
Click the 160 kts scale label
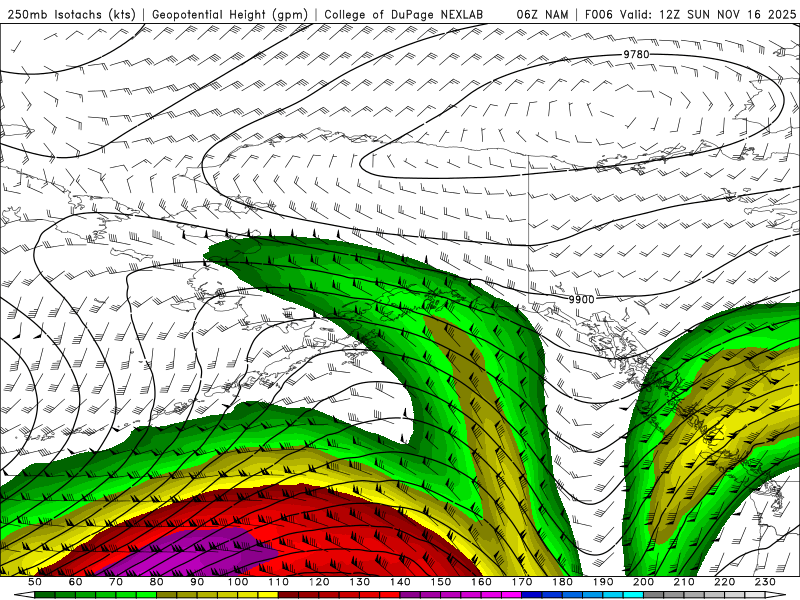[x=481, y=582]
